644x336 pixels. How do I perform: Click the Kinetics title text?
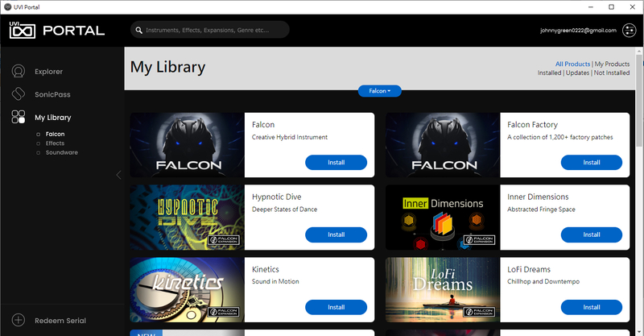(266, 269)
